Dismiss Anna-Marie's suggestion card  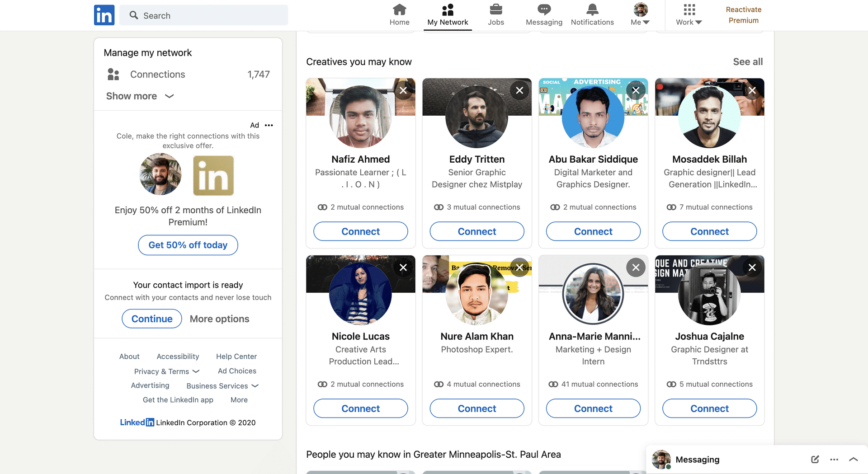click(x=636, y=268)
